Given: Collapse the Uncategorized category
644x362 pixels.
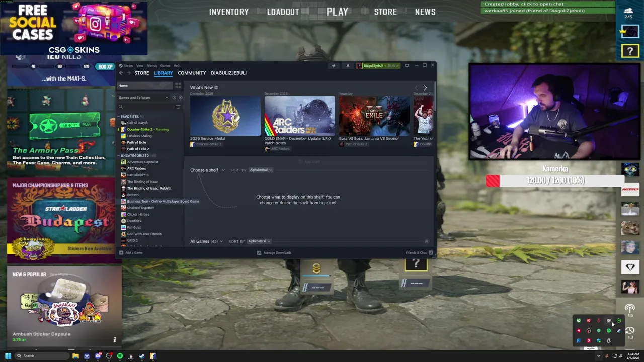Looking at the screenshot, I should tap(119, 155).
